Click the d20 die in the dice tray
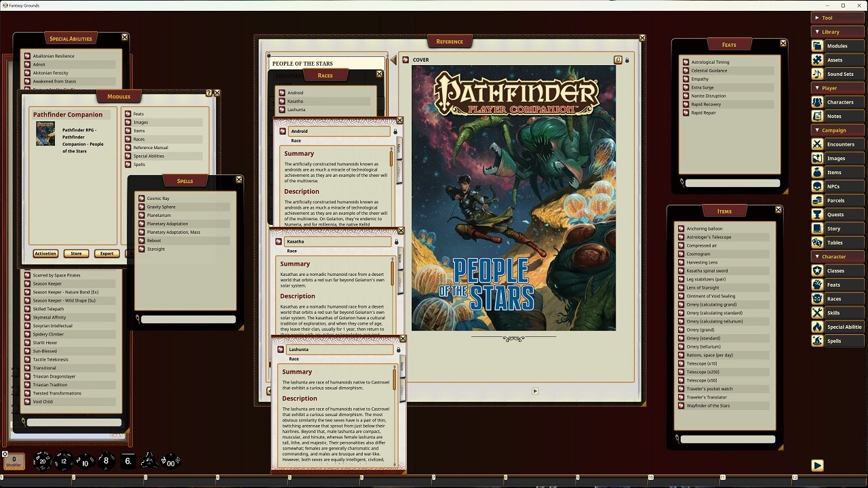 (x=43, y=461)
